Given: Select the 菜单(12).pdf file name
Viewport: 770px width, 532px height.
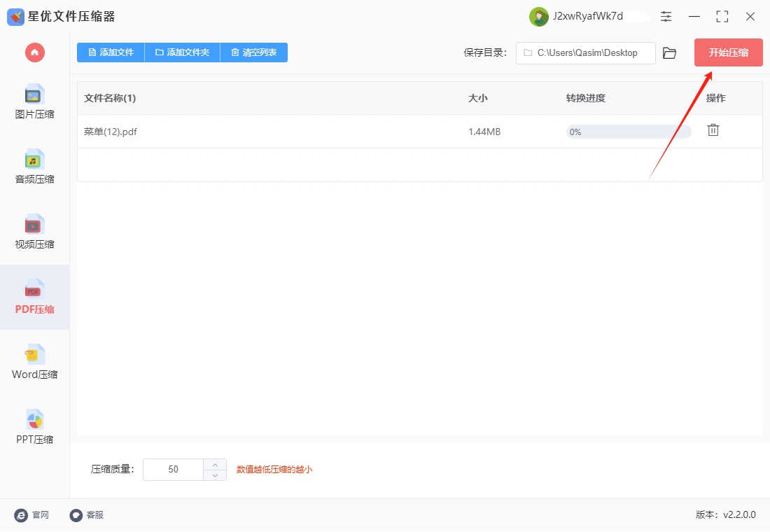Looking at the screenshot, I should [111, 132].
